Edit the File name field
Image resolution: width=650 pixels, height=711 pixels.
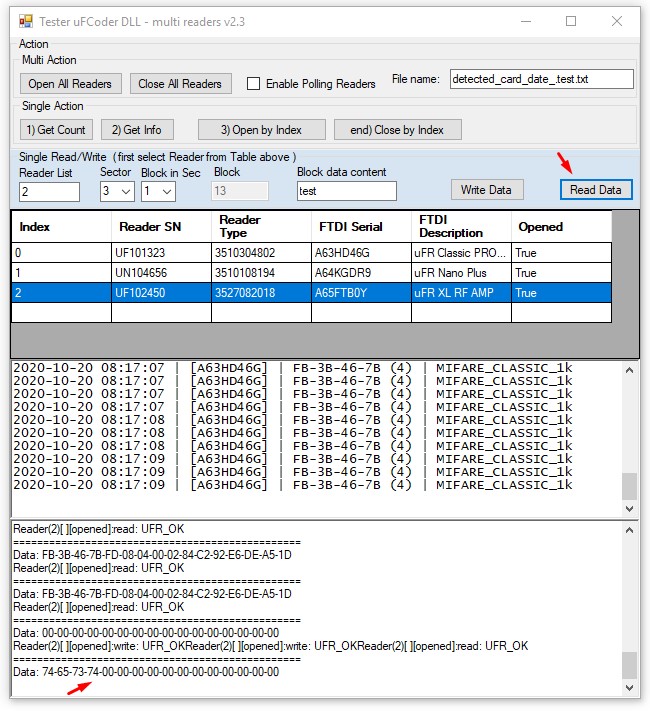pyautogui.click(x=541, y=79)
